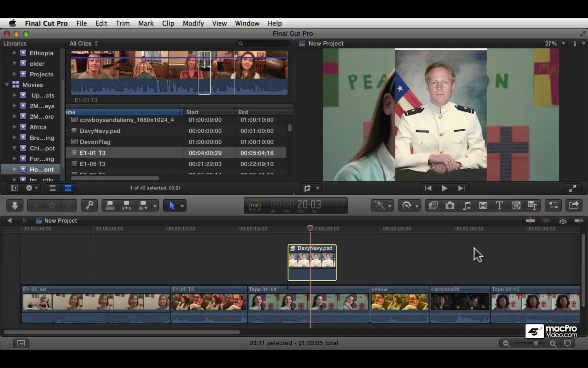Image resolution: width=588 pixels, height=368 pixels.
Task: Switch browser to filmstrip view
Action: click(52, 188)
